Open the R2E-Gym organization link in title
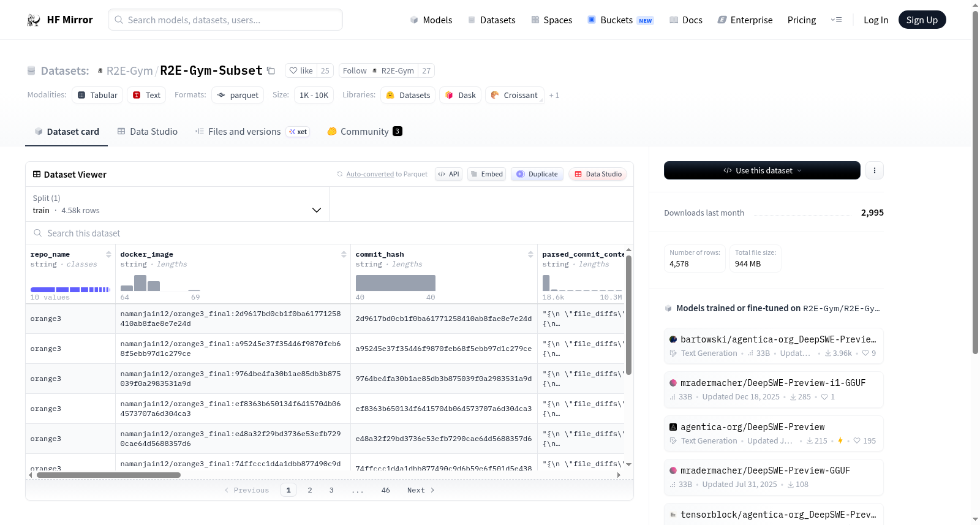This screenshot has height=525, width=980. [x=129, y=70]
